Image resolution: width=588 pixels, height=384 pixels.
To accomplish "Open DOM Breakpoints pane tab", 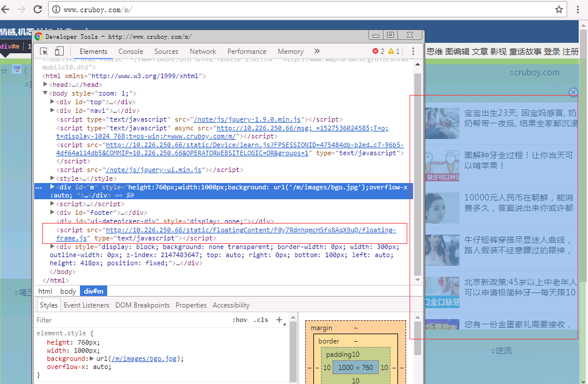I will click(x=143, y=305).
